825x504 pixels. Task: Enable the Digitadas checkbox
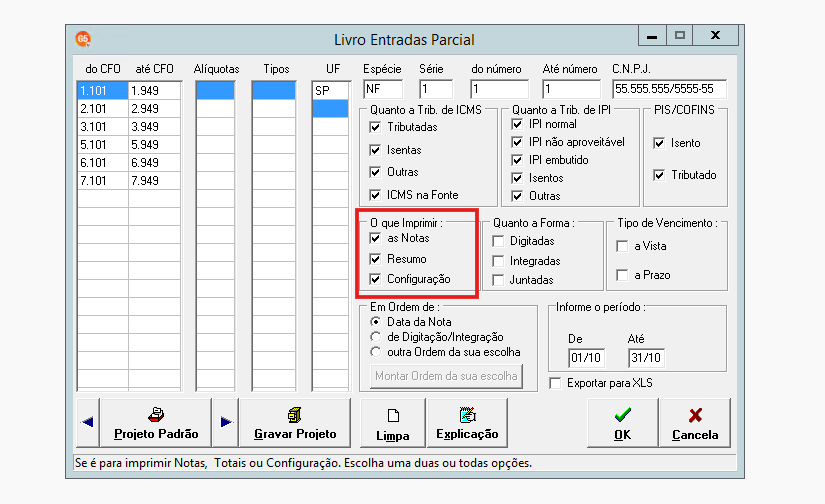(x=498, y=241)
